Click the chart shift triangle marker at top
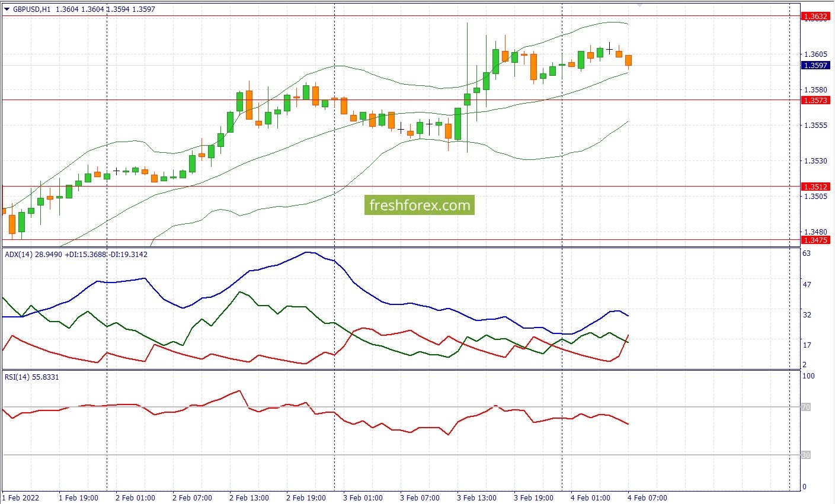Screen dimensions: 835x504 639,4
